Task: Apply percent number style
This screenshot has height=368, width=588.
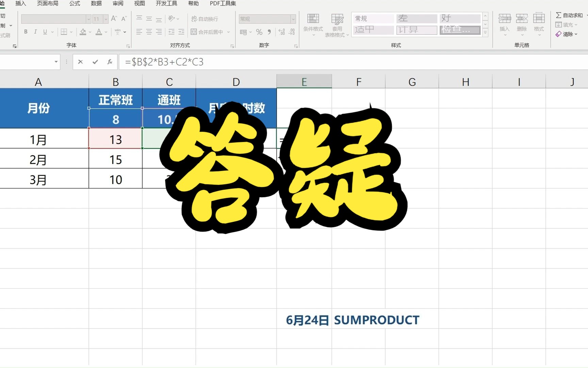Action: (259, 32)
